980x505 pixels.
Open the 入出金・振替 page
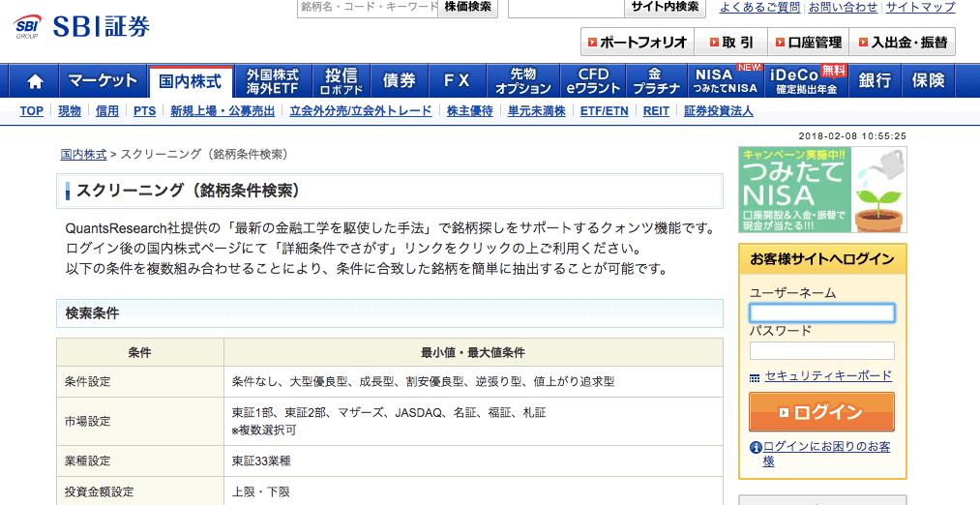[x=901, y=43]
